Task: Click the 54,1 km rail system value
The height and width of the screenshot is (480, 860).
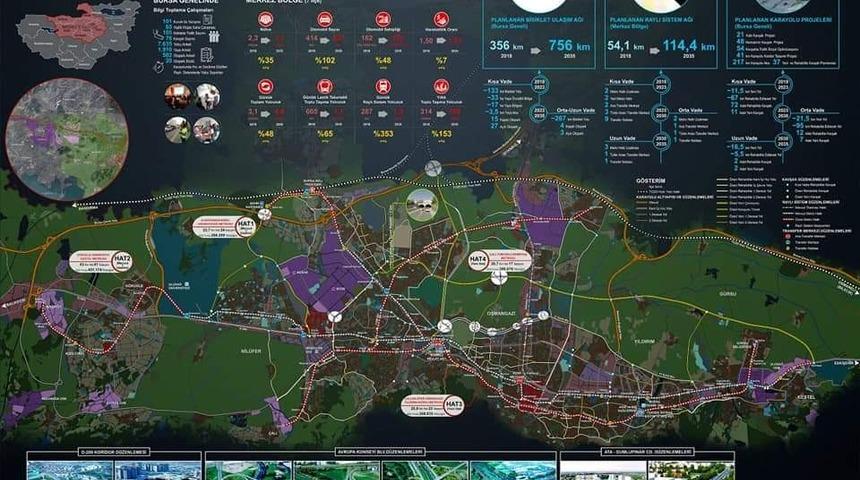Action: click(626, 46)
